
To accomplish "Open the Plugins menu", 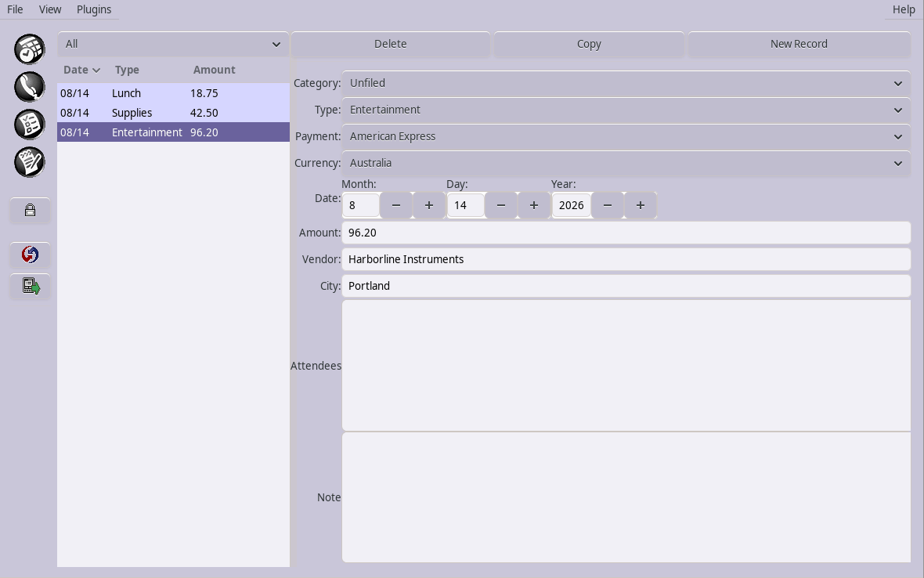I will 94,9.
